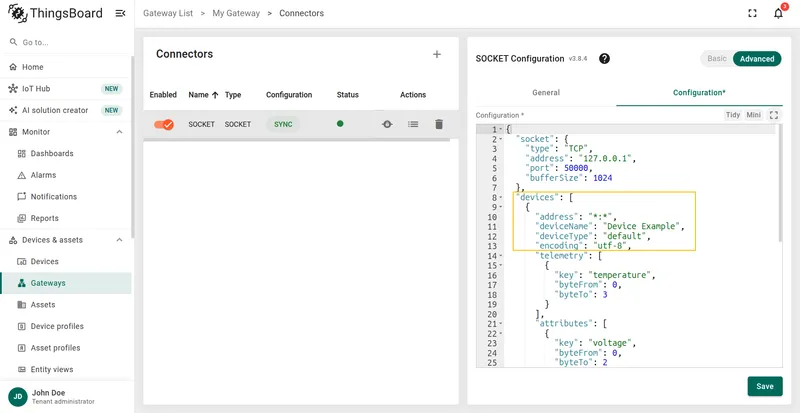Click the Alarms warning icon
Image resolution: width=800 pixels, height=413 pixels.
[21, 175]
